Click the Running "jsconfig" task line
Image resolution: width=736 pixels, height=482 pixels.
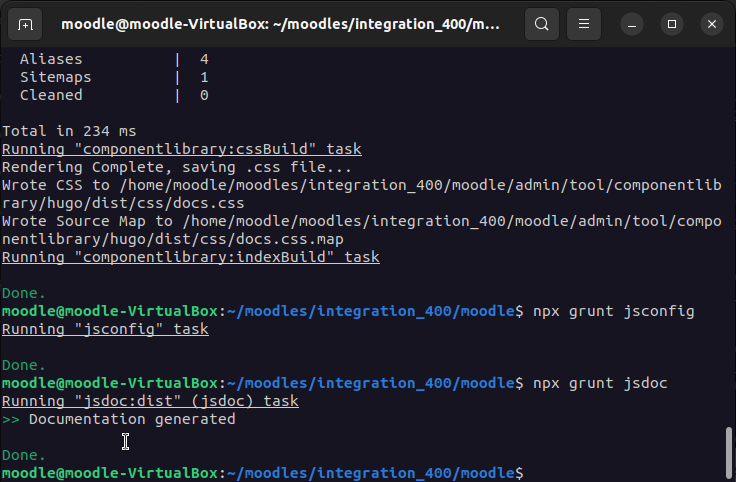(x=105, y=329)
